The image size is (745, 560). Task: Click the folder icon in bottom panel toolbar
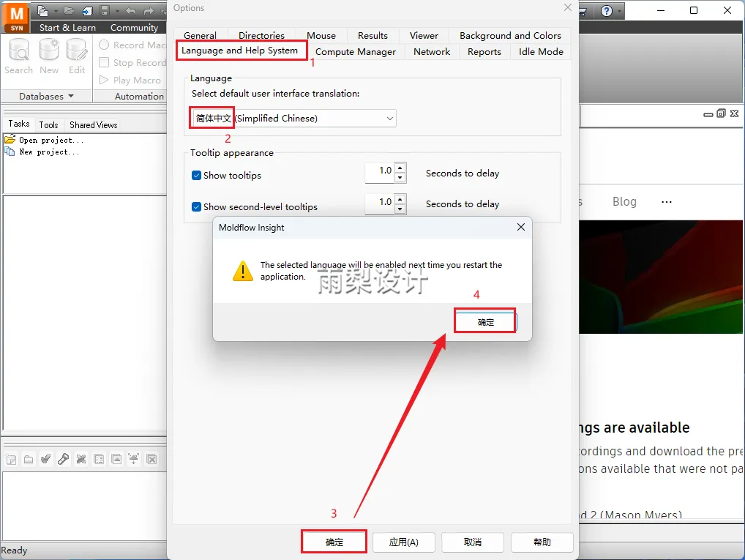(29, 459)
